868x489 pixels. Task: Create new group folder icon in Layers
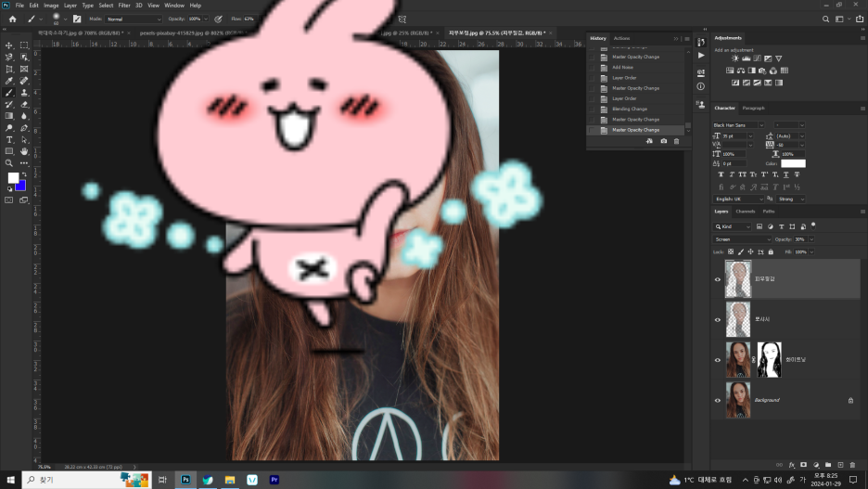pos(828,465)
